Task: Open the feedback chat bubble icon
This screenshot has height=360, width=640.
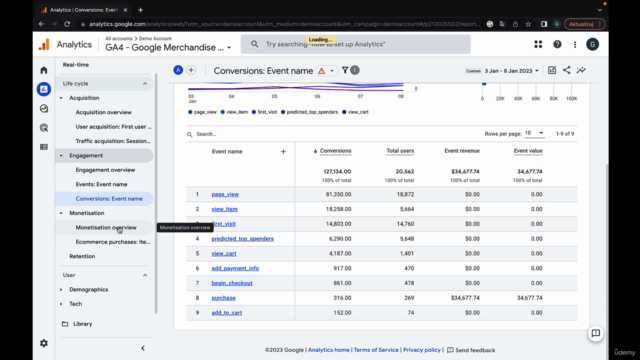Action: (596, 333)
